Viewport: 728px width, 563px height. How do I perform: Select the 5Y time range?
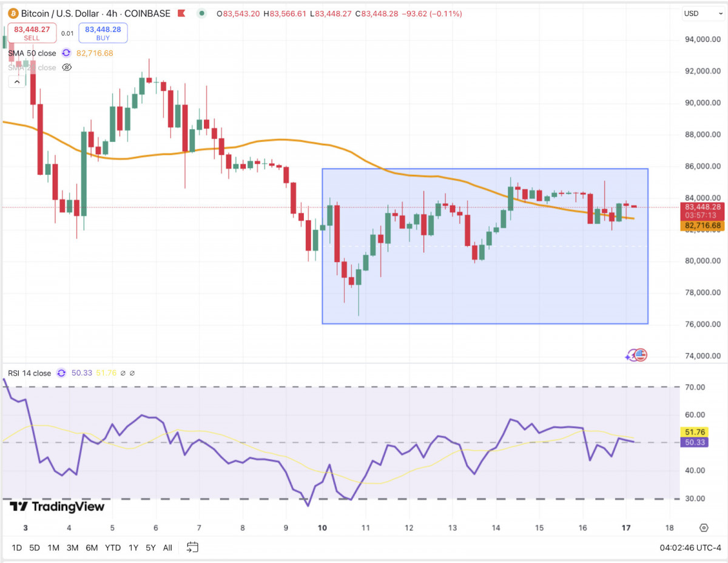151,548
